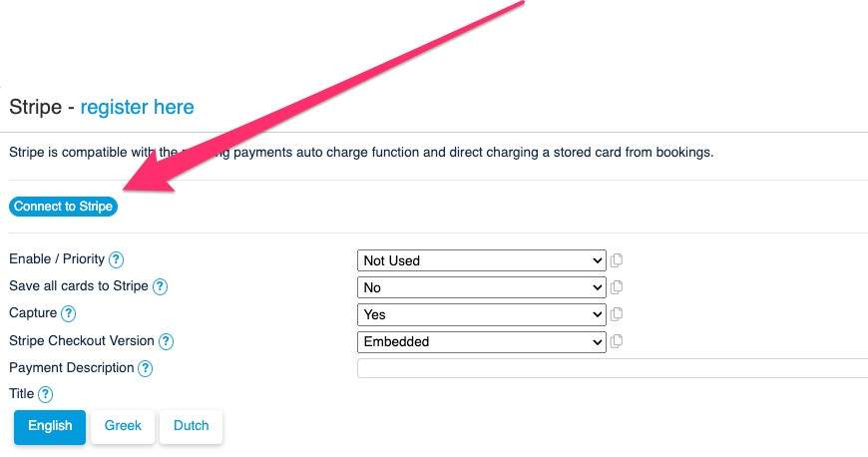Image resolution: width=868 pixels, height=457 pixels.
Task: Select the English language tab
Action: click(50, 426)
